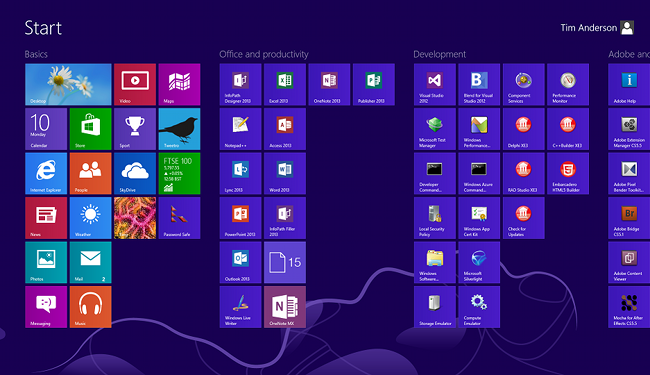Open Component Services tile
The width and height of the screenshot is (650, 375).
coord(523,85)
